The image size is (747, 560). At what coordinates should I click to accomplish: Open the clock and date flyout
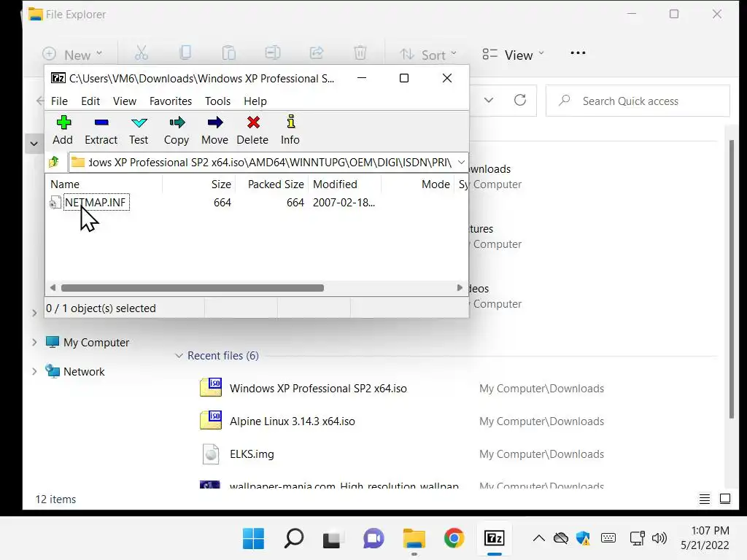[x=705, y=537]
